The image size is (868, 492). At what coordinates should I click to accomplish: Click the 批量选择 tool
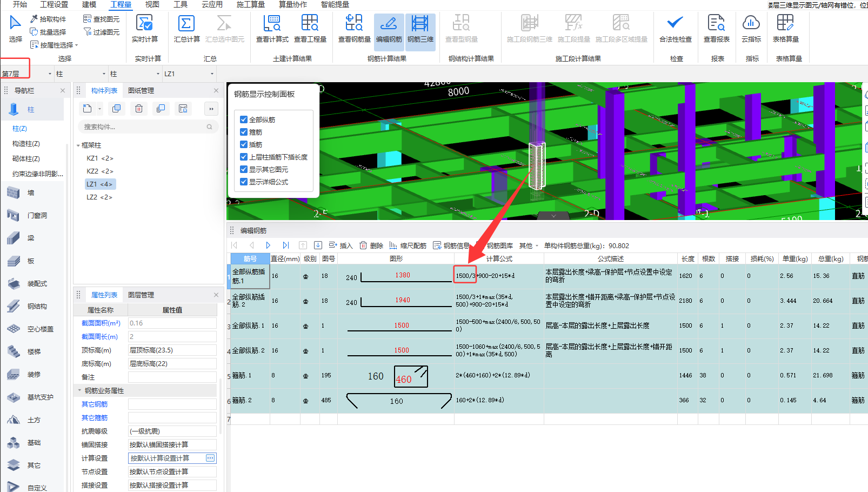click(x=48, y=32)
